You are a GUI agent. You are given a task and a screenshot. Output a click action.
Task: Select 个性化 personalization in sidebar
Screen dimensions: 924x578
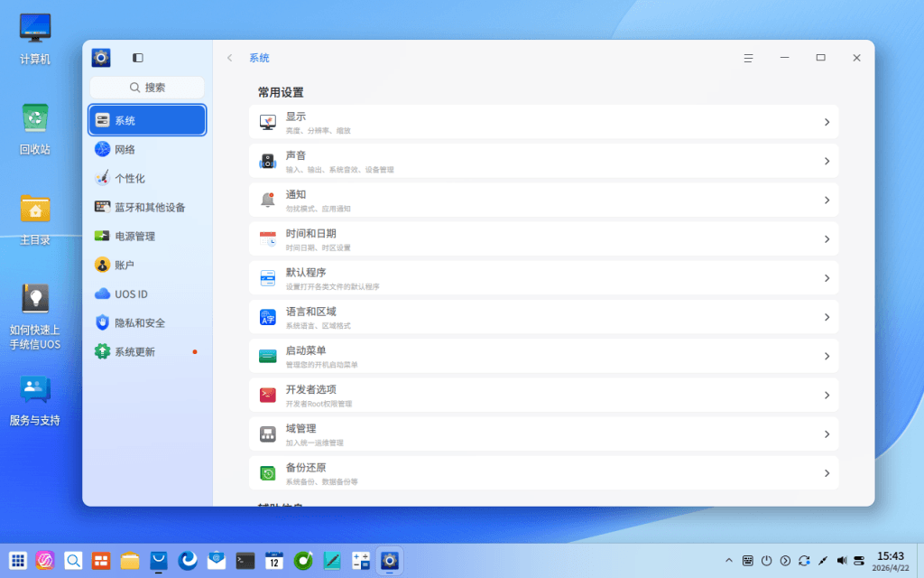point(147,178)
